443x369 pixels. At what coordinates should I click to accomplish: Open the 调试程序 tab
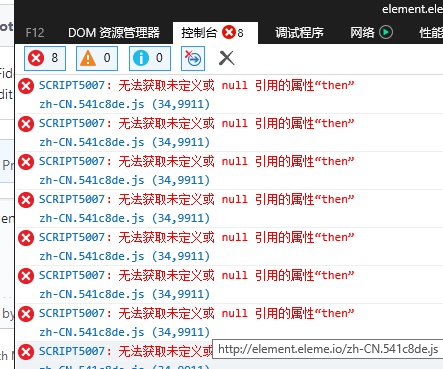pyautogui.click(x=299, y=33)
